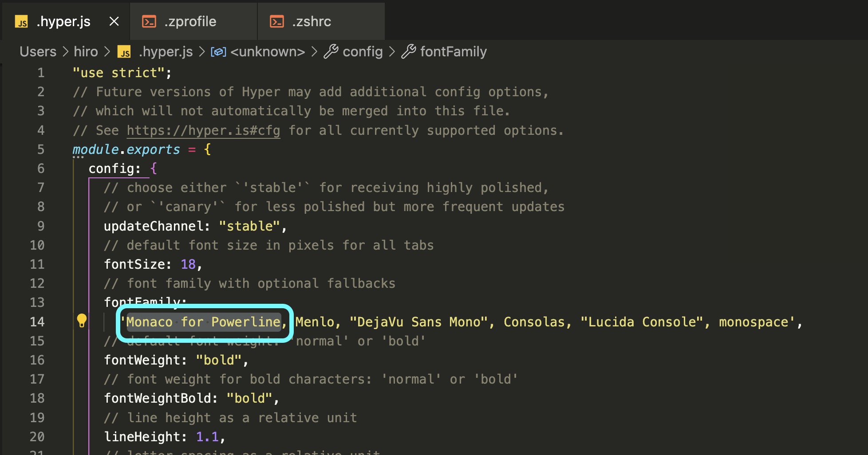Viewport: 868px width, 455px height.
Task: Click the module.exports identifier
Action: tap(126, 149)
